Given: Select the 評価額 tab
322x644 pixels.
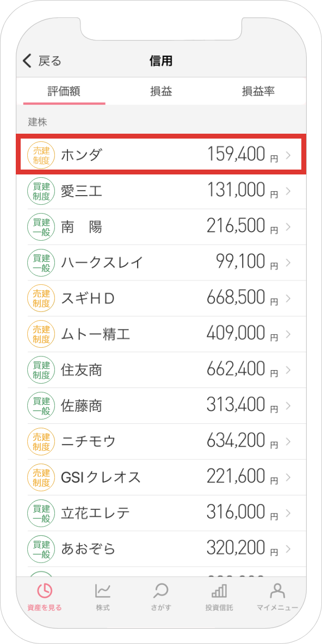Looking at the screenshot, I should click(64, 91).
